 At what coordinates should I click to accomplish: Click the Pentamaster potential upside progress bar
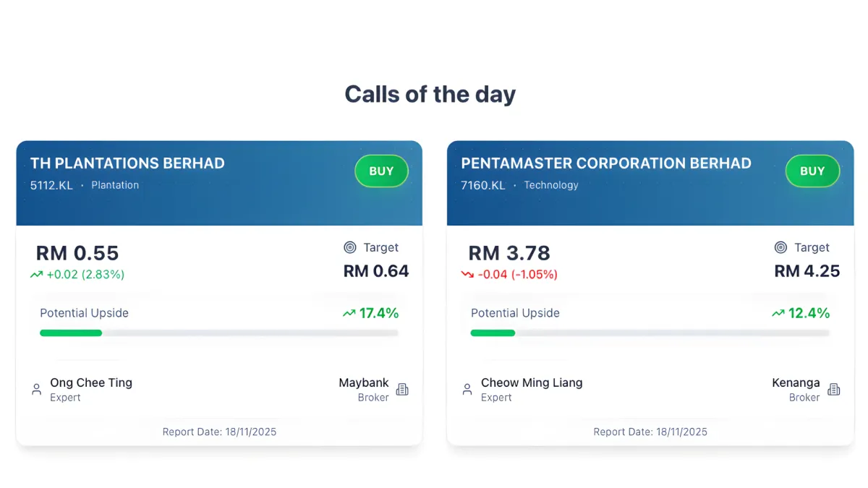click(x=650, y=333)
